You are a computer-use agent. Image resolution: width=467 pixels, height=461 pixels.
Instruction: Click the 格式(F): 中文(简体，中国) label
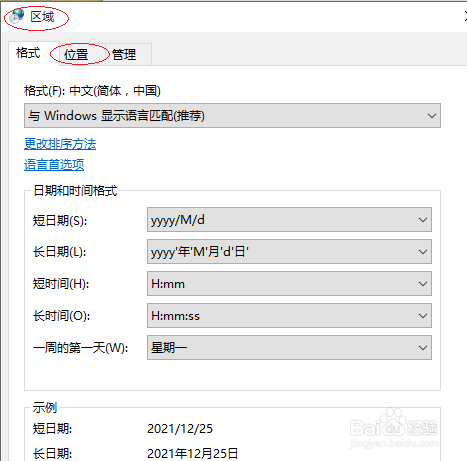(x=92, y=91)
